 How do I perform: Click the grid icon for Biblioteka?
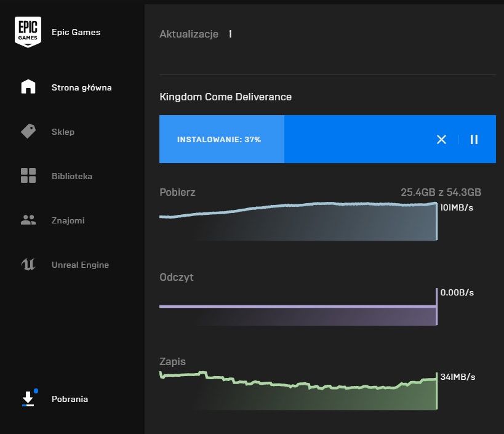[28, 175]
